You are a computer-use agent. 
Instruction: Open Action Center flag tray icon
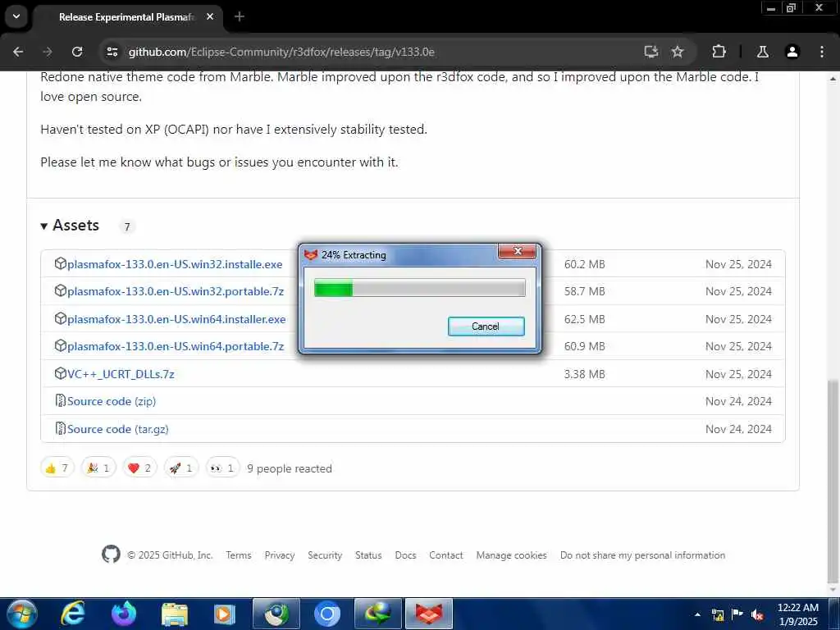tap(737, 614)
